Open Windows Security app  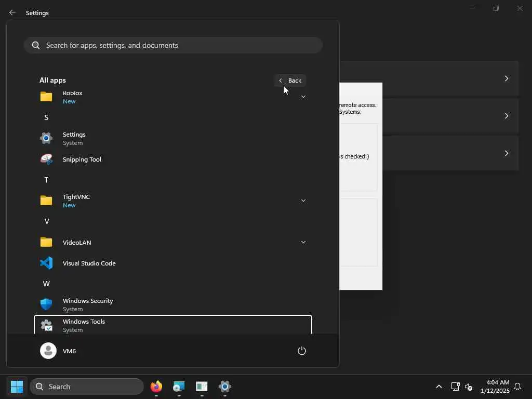point(172,304)
